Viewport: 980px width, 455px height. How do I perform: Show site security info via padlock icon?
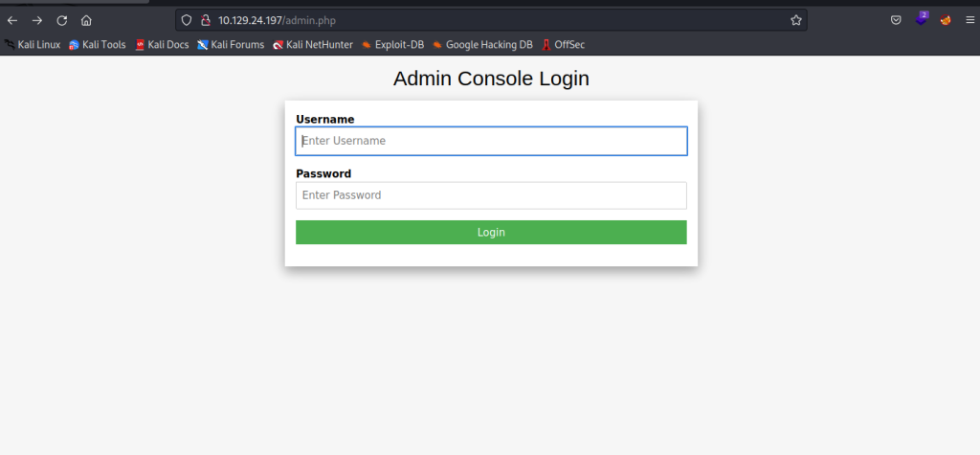(x=205, y=20)
